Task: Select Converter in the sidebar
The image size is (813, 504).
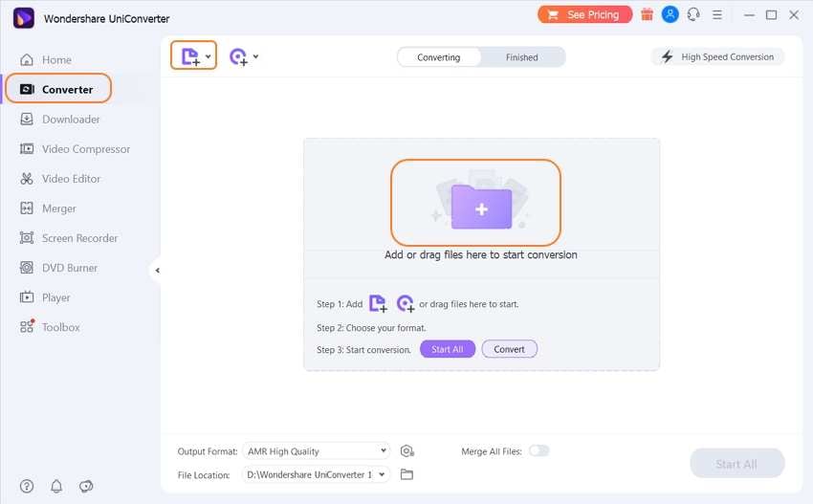Action: [58, 89]
